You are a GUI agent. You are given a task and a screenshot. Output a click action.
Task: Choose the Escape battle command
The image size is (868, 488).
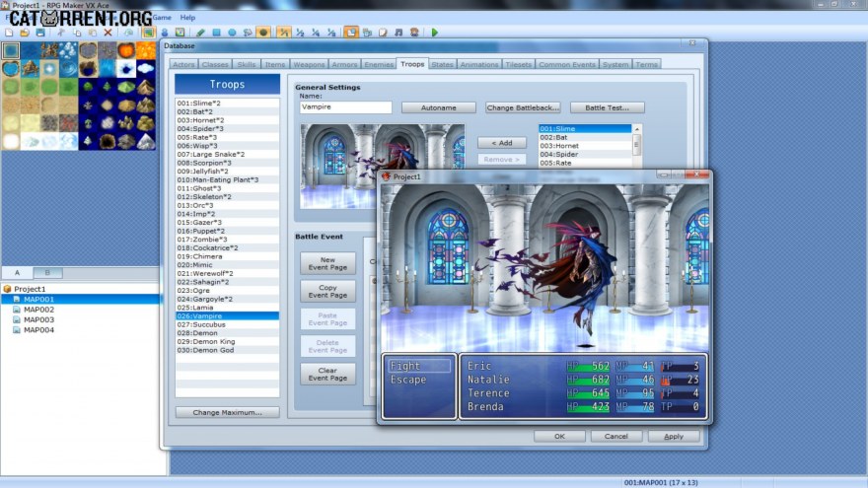pos(408,380)
